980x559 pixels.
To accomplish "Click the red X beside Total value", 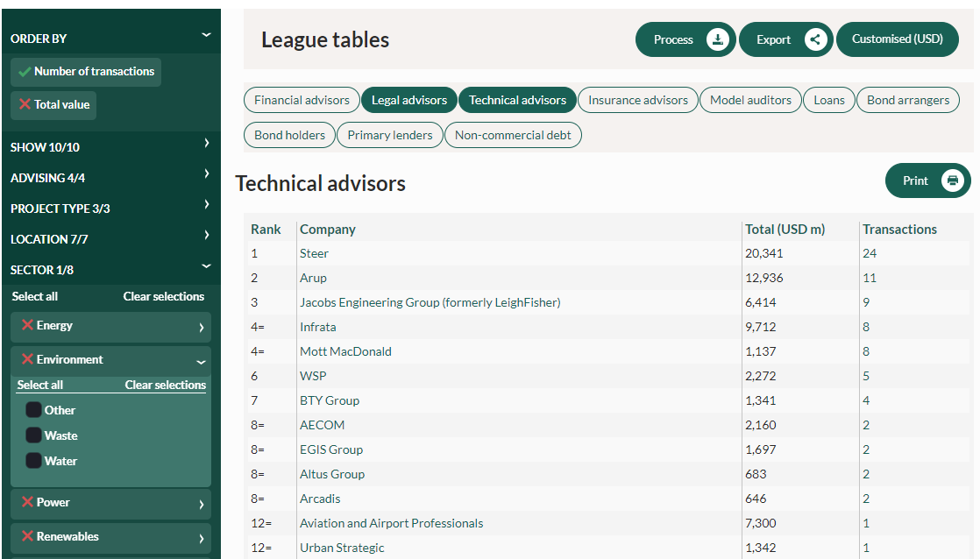I will pyautogui.click(x=25, y=104).
